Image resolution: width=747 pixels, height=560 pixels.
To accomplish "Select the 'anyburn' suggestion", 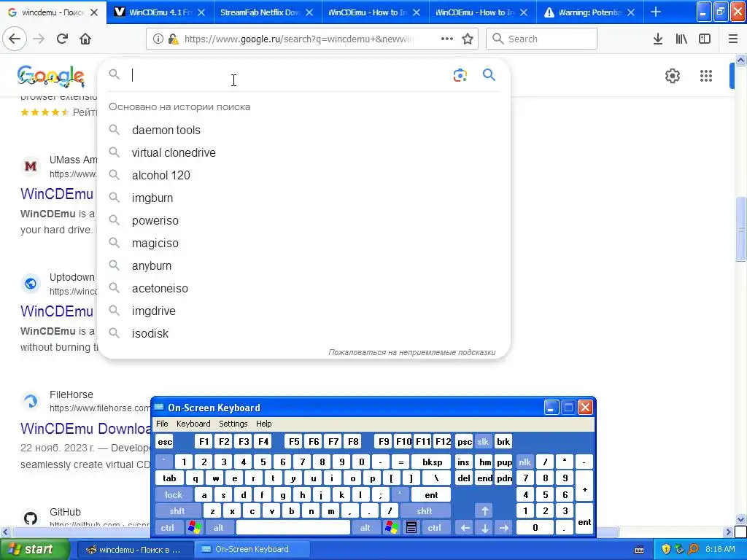I will (304, 265).
